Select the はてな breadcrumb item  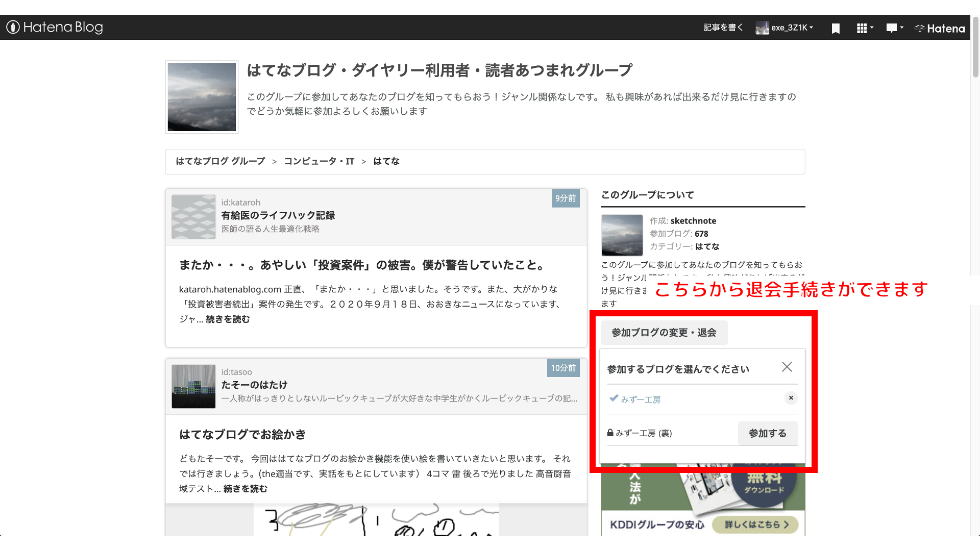[x=386, y=161]
